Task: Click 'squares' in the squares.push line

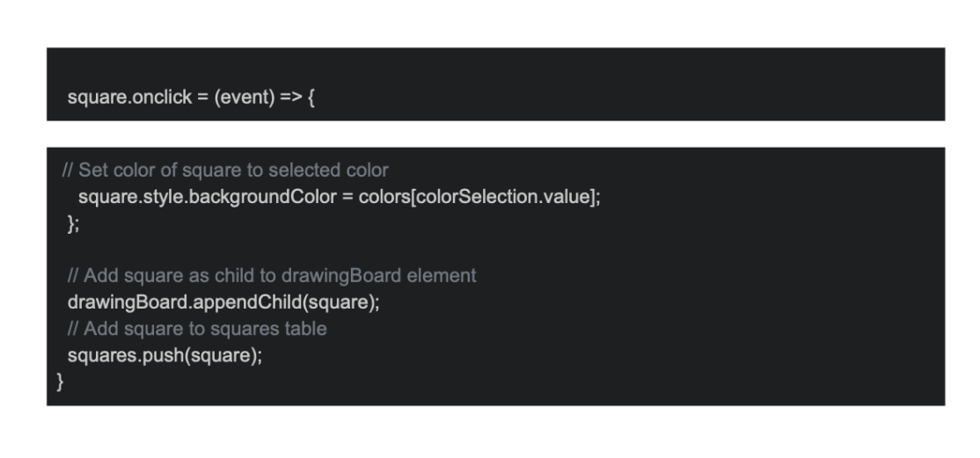Action: coord(97,356)
